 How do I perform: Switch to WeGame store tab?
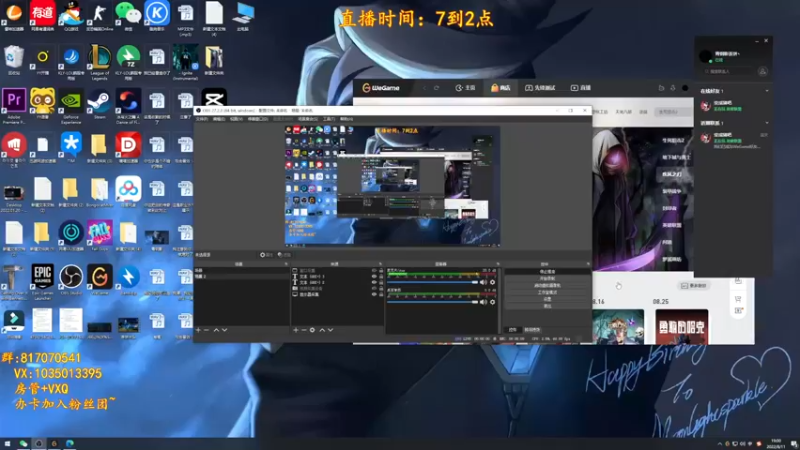pyautogui.click(x=501, y=88)
